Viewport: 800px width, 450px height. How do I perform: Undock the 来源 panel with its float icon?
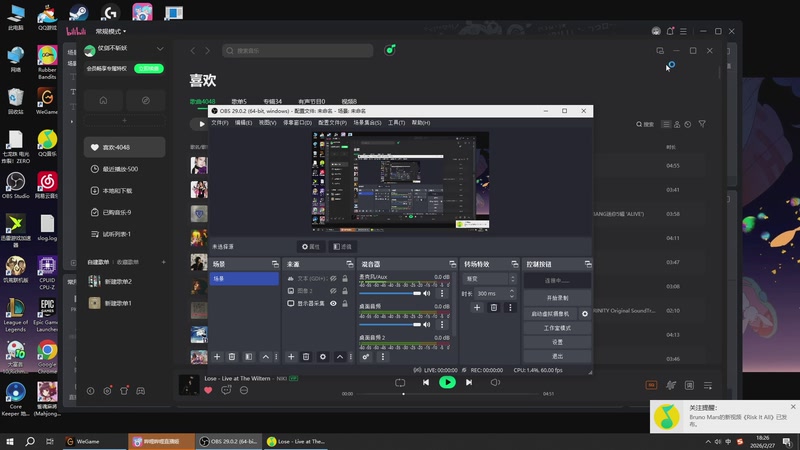[349, 264]
